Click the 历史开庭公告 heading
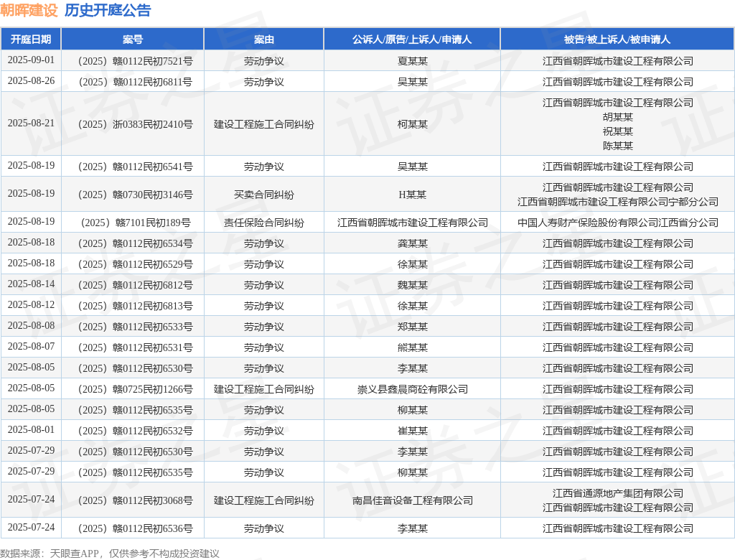The image size is (735, 560). [x=108, y=10]
